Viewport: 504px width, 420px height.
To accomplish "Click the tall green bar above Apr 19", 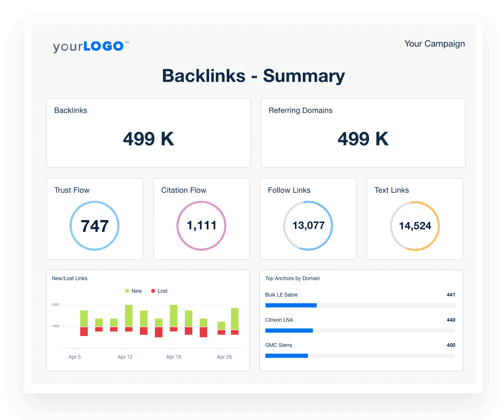I will pyautogui.click(x=173, y=316).
